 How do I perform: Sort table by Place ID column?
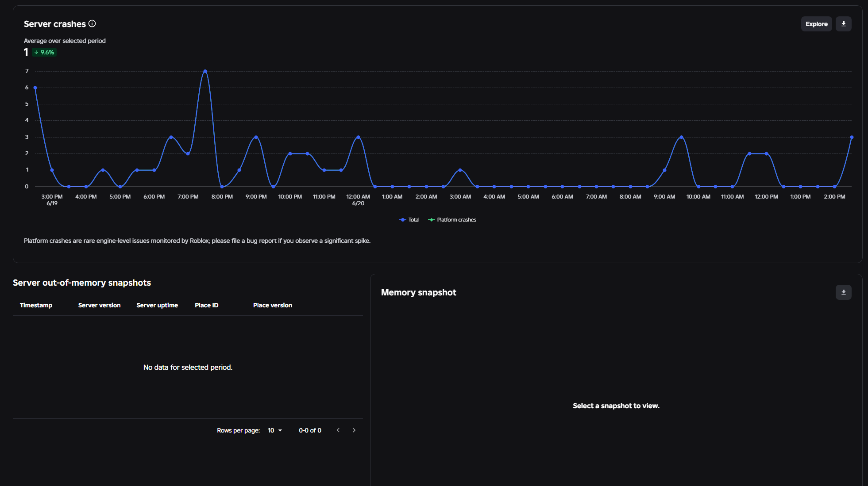tap(206, 305)
